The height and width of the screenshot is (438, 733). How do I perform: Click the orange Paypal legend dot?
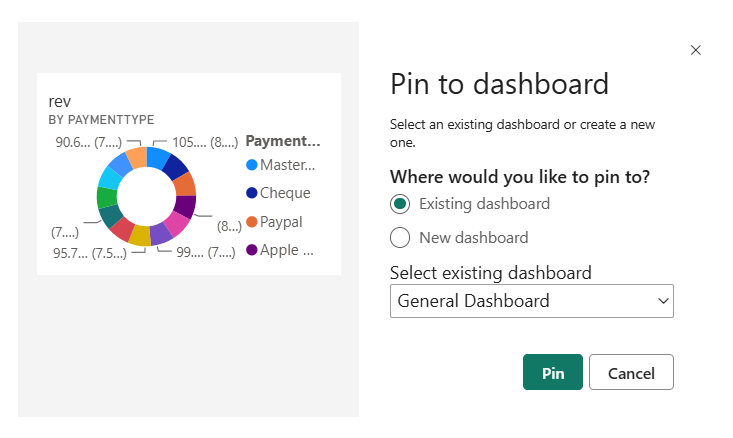252,222
